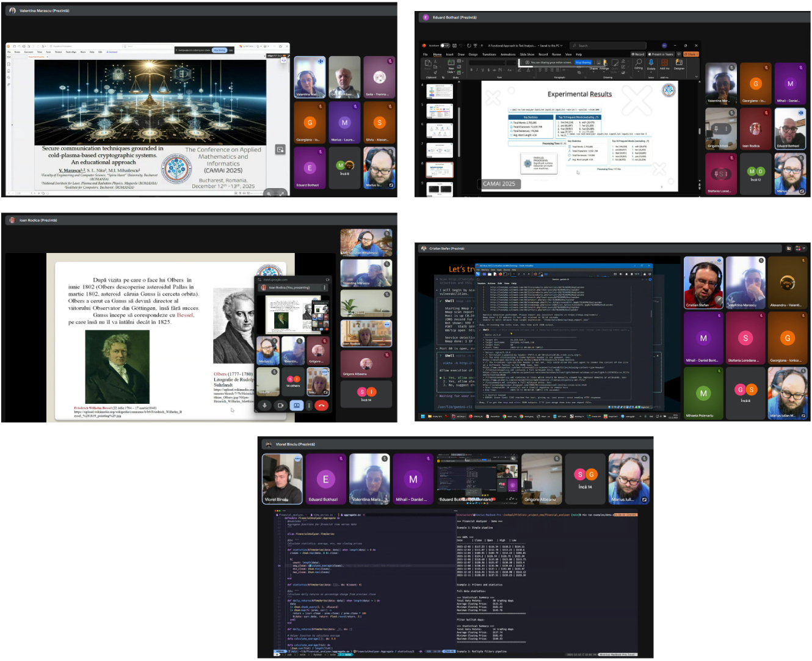Image resolution: width=812 pixels, height=661 pixels.
Task: Open the Slide Show tab in PowerPoint
Action: 527,54
